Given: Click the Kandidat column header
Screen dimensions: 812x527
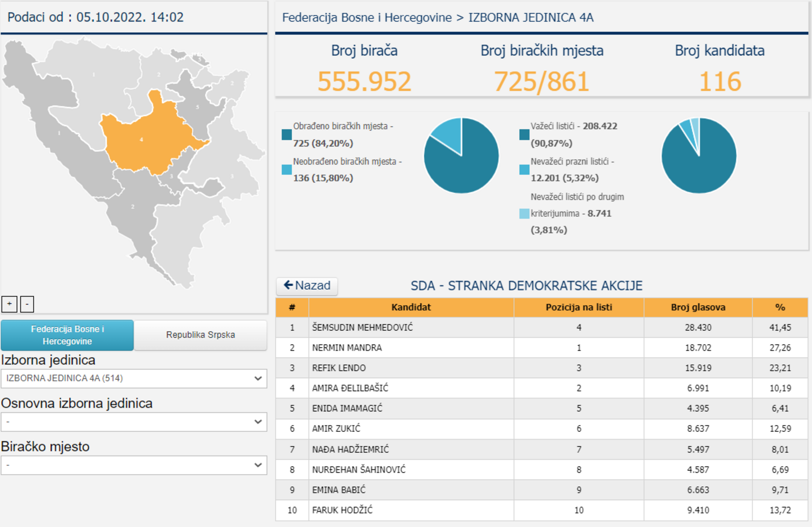Looking at the screenshot, I should [411, 307].
